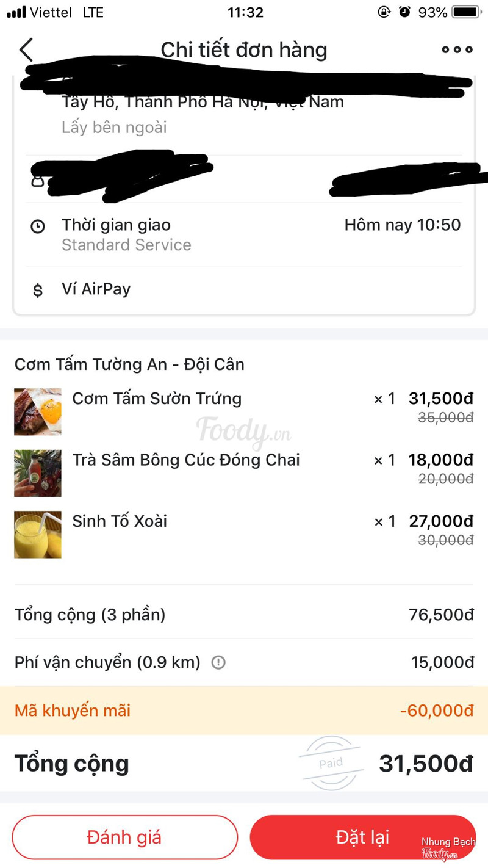
Task: Tap the battery icon in status bar
Action: point(467,12)
